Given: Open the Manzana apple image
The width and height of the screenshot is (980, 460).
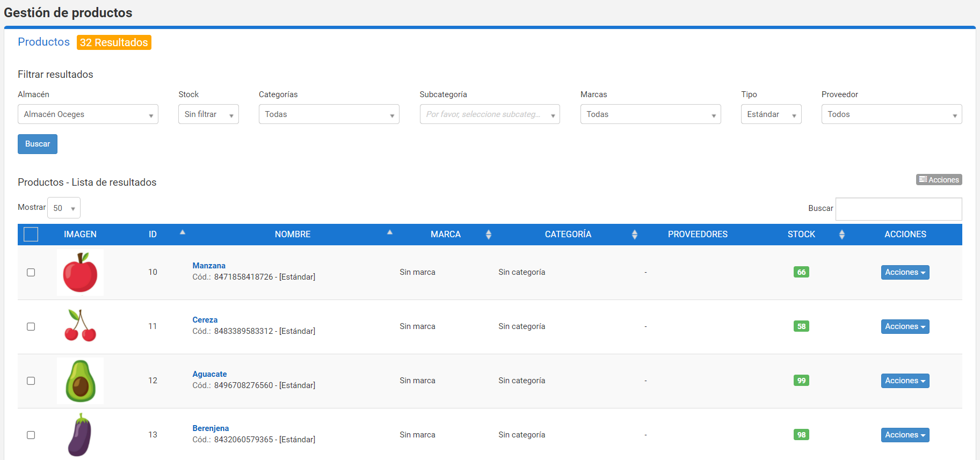Looking at the screenshot, I should click(x=80, y=272).
